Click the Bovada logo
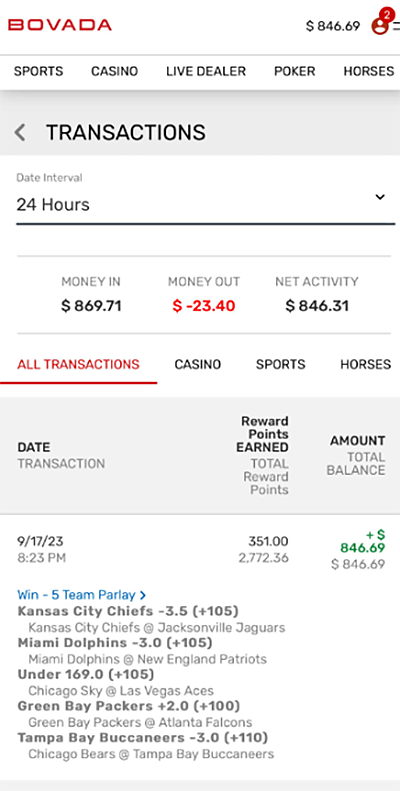Screen dimensions: 400x791 (x=60, y=25)
